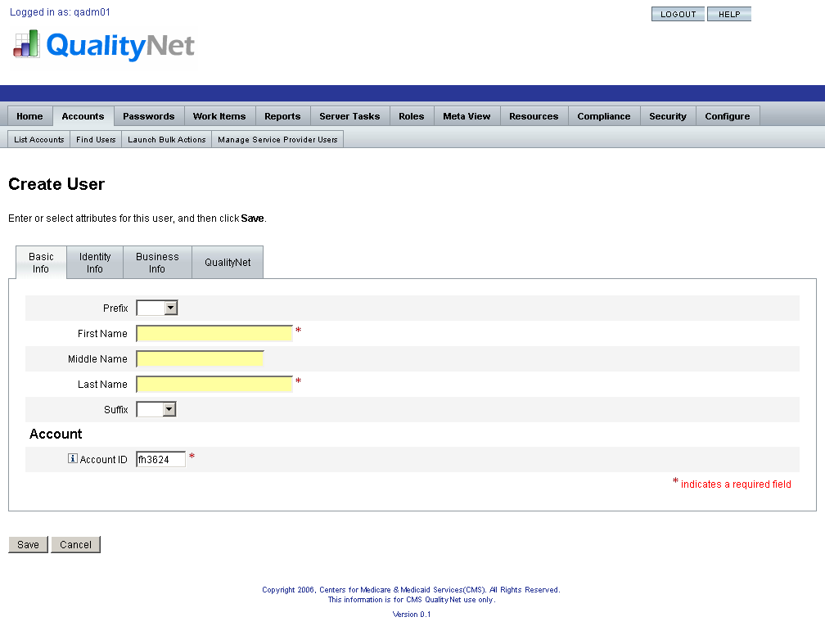Viewport: 825px width, 644px height.
Task: Click the LOGOUT button
Action: pos(678,14)
